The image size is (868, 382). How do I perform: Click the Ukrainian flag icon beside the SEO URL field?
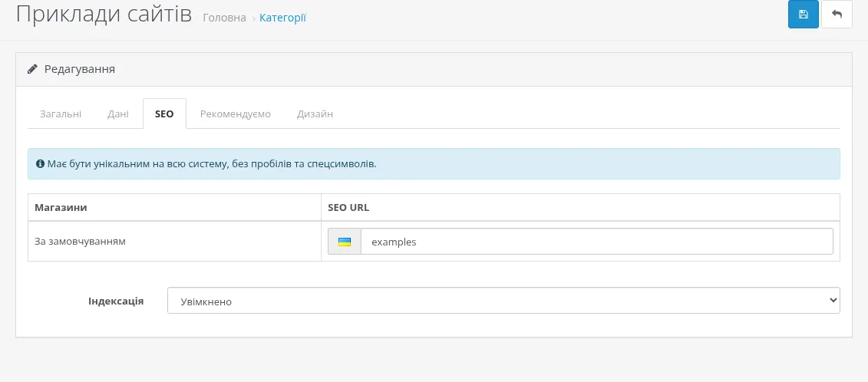pos(345,242)
